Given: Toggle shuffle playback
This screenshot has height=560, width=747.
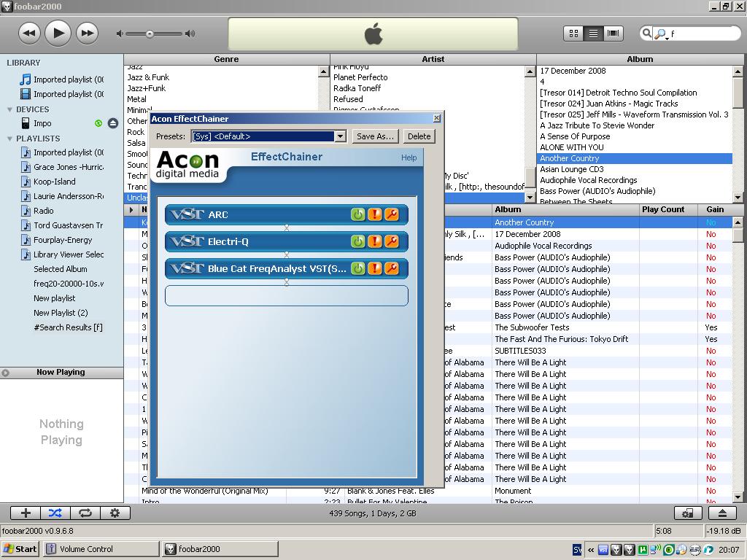Looking at the screenshot, I should coord(55,513).
